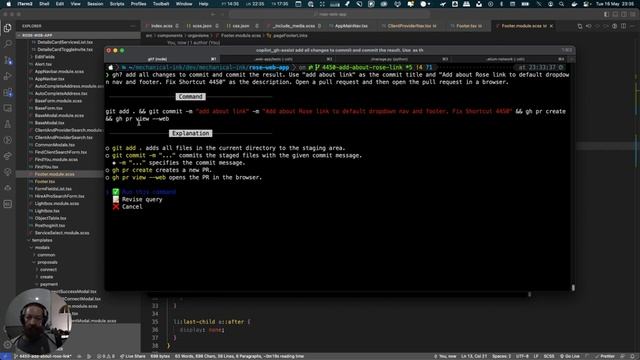
Task: Open the Remote Explorer activity bar icon
Action: [x=8, y=108]
